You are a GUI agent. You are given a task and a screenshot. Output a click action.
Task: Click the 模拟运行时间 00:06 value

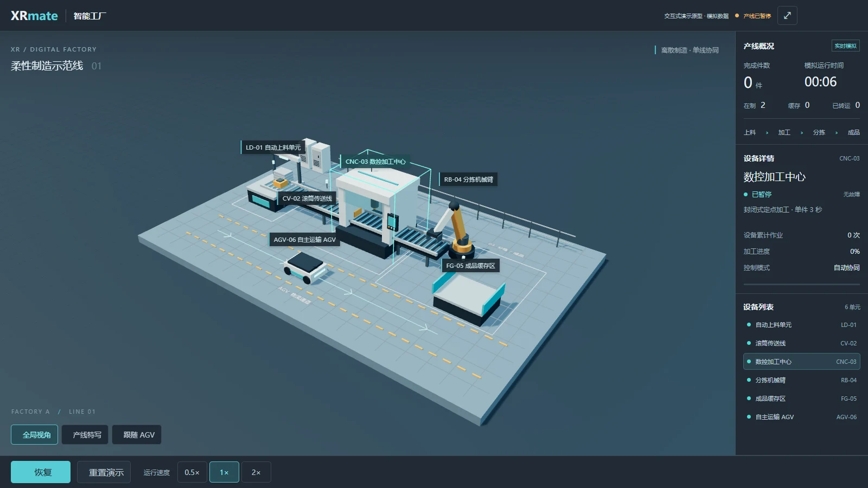point(820,82)
